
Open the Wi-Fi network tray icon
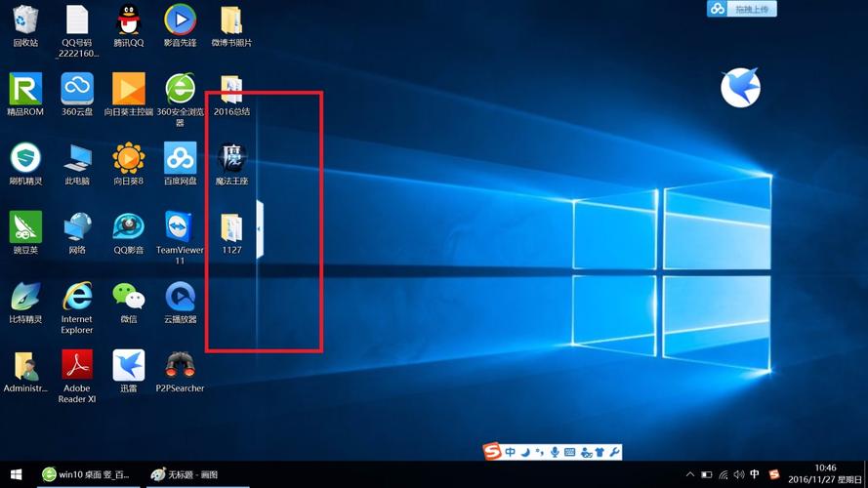(723, 474)
